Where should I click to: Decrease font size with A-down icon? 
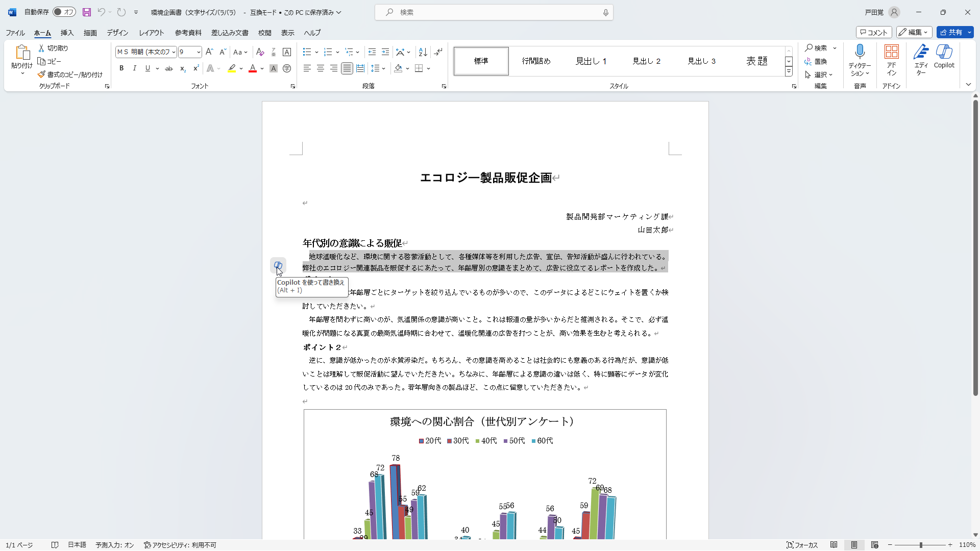[x=223, y=52]
